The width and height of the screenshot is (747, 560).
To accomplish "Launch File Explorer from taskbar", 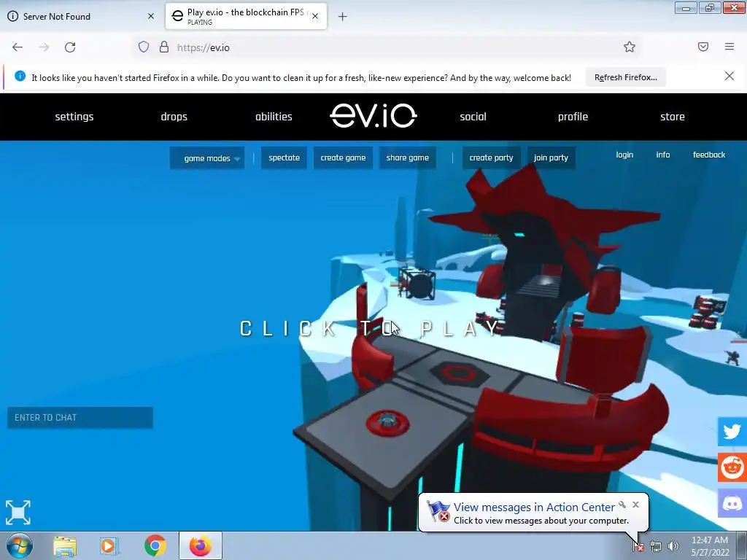I will coord(65,546).
